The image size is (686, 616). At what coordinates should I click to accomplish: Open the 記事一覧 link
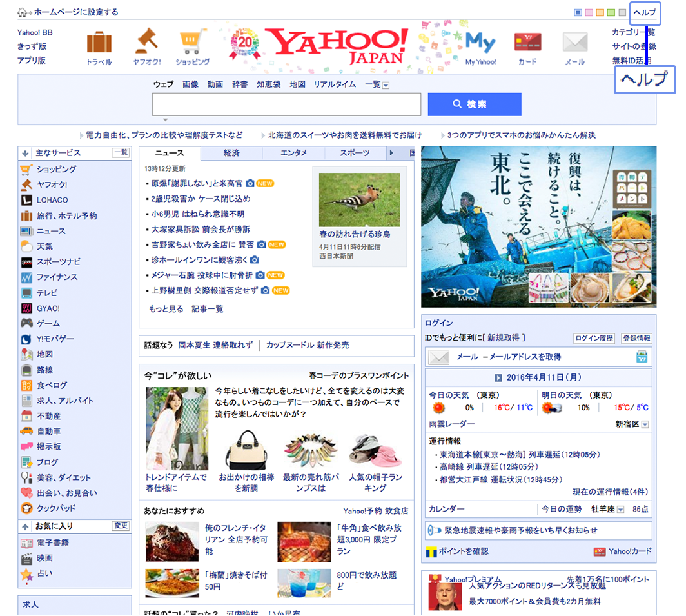click(x=208, y=309)
